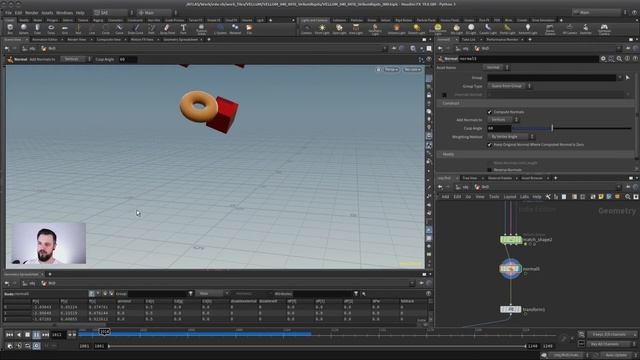This screenshot has width=640, height=360.
Task: Switch to the Performance Monitor tab
Action: point(502,40)
